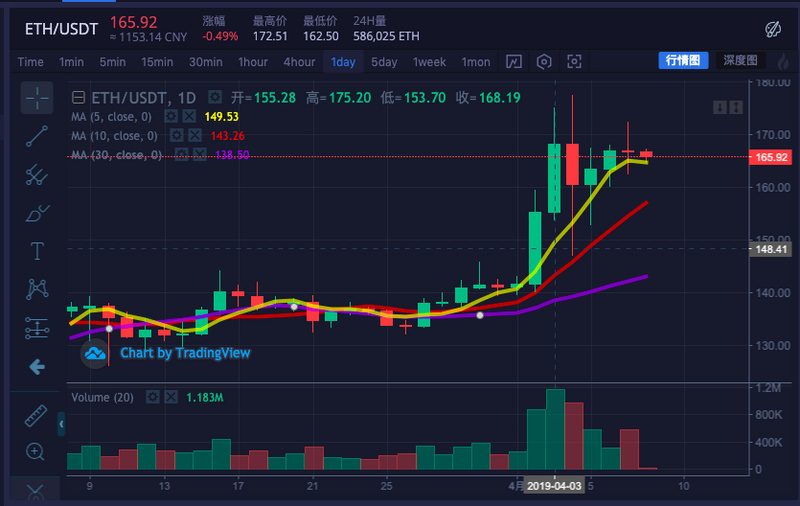
Task: Select the 1week interval
Action: point(429,62)
